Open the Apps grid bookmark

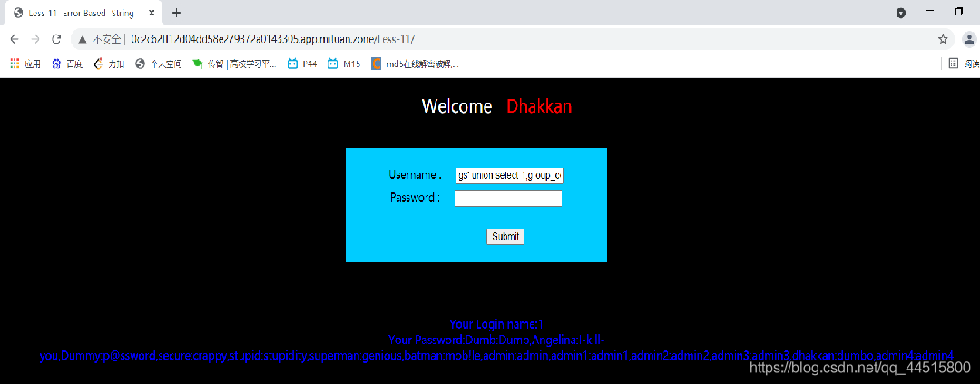pos(25,64)
